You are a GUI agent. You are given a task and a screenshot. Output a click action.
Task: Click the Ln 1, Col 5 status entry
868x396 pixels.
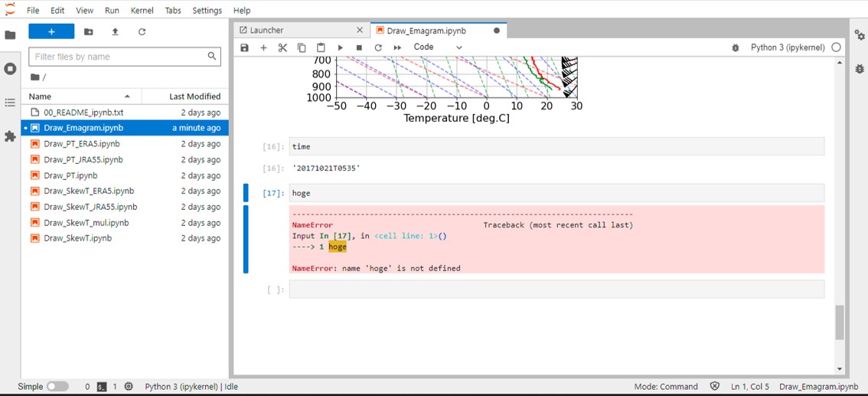coord(750,387)
